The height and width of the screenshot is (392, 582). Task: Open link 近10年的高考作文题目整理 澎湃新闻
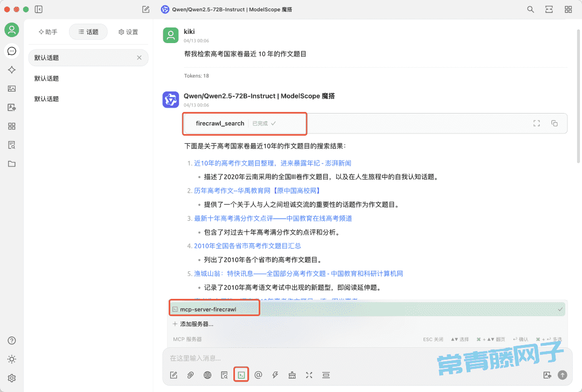(273, 163)
